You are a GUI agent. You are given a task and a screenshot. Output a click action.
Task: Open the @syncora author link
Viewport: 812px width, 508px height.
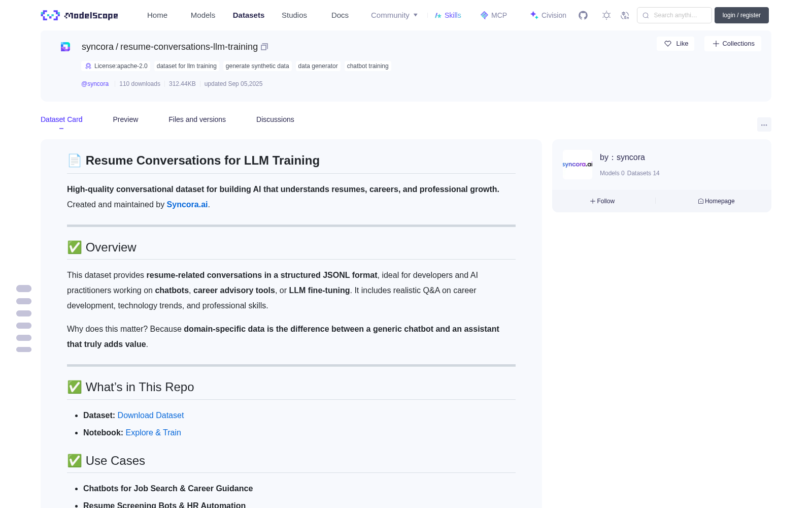pos(95,84)
